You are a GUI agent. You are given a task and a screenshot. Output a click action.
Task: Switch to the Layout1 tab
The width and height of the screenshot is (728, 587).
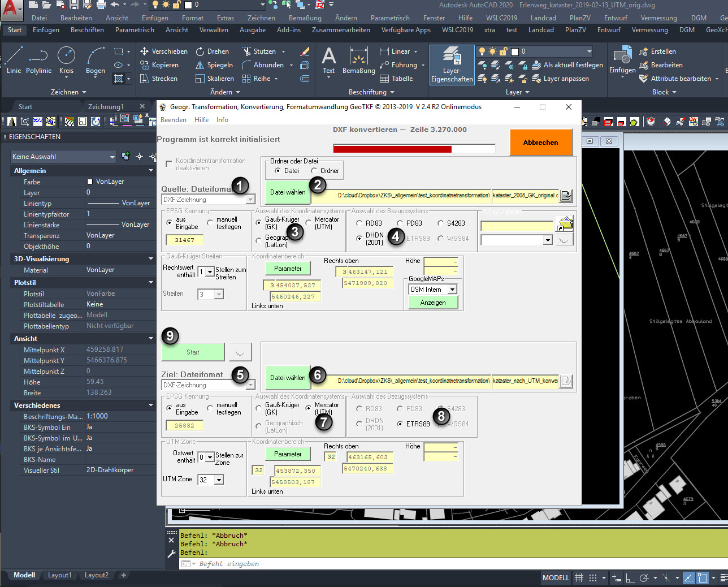[59, 575]
